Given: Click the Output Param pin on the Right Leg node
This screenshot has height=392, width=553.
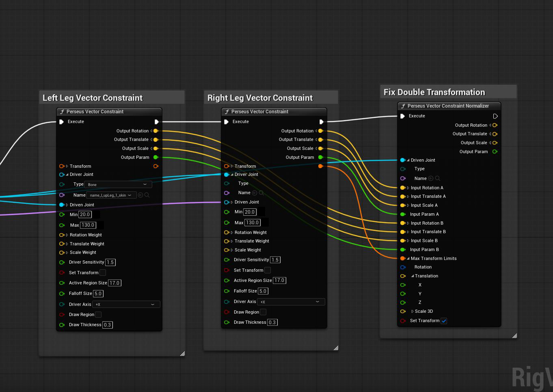Looking at the screenshot, I should click(321, 157).
